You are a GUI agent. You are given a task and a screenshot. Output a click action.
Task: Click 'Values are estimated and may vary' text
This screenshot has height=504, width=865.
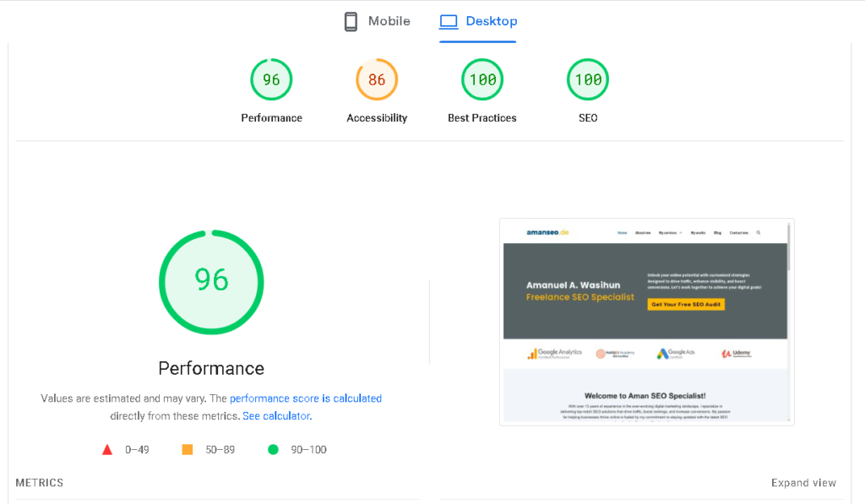[x=123, y=398]
